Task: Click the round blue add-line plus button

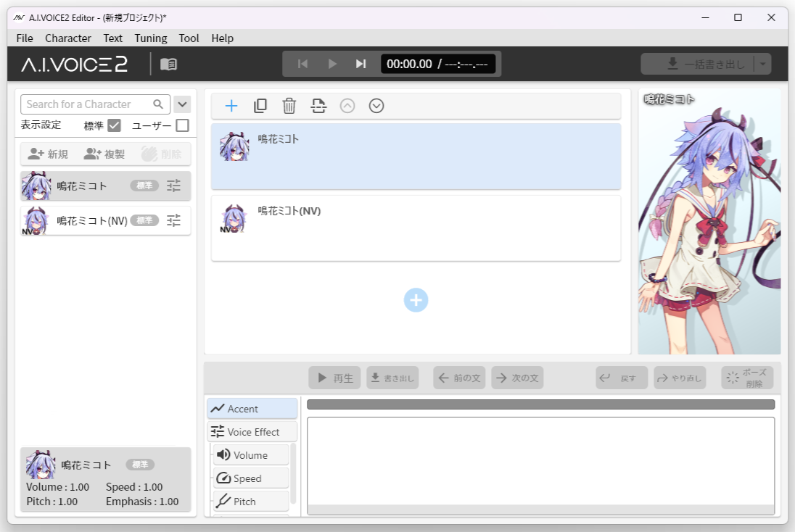Action: click(416, 301)
